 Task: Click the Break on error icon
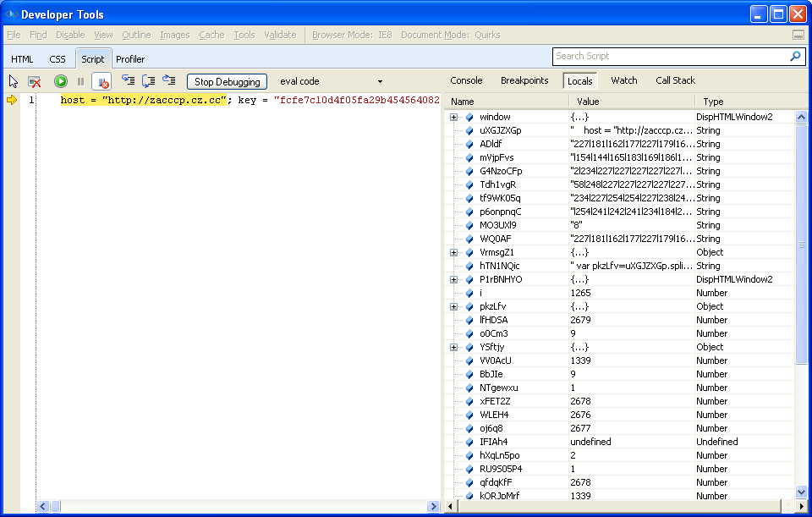[101, 81]
